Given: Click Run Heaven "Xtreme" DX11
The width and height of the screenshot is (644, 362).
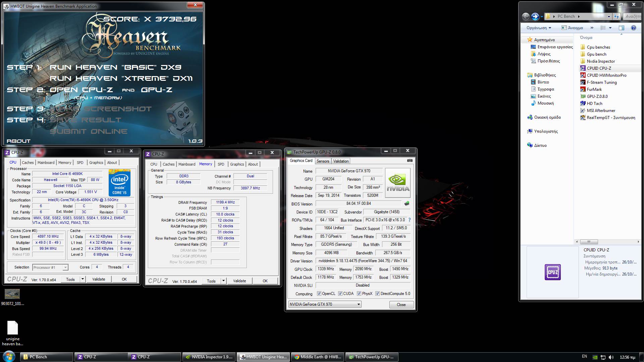Looking at the screenshot, I should pos(121,78).
